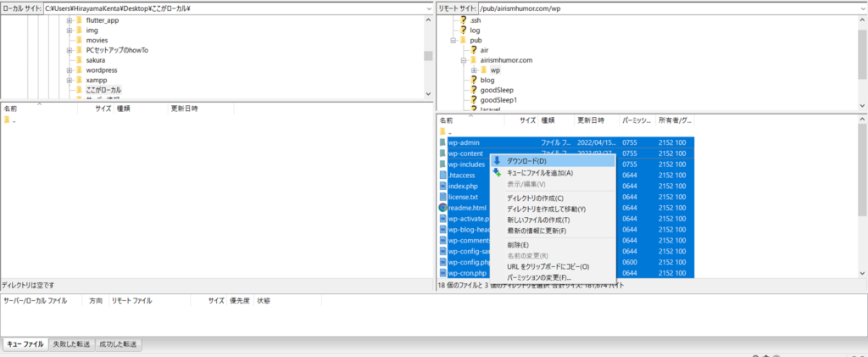Sort local files by 名前 column header
Viewport: 868px width, 357px height.
point(39,109)
